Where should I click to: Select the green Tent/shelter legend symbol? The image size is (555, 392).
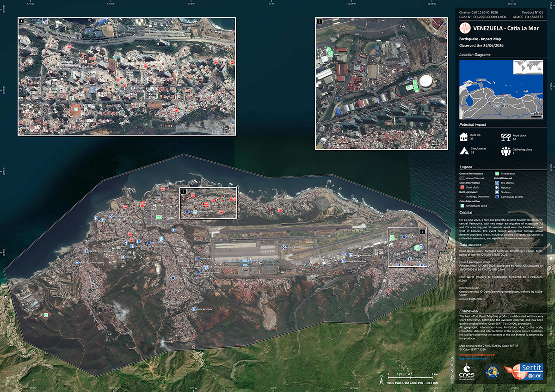point(497,174)
